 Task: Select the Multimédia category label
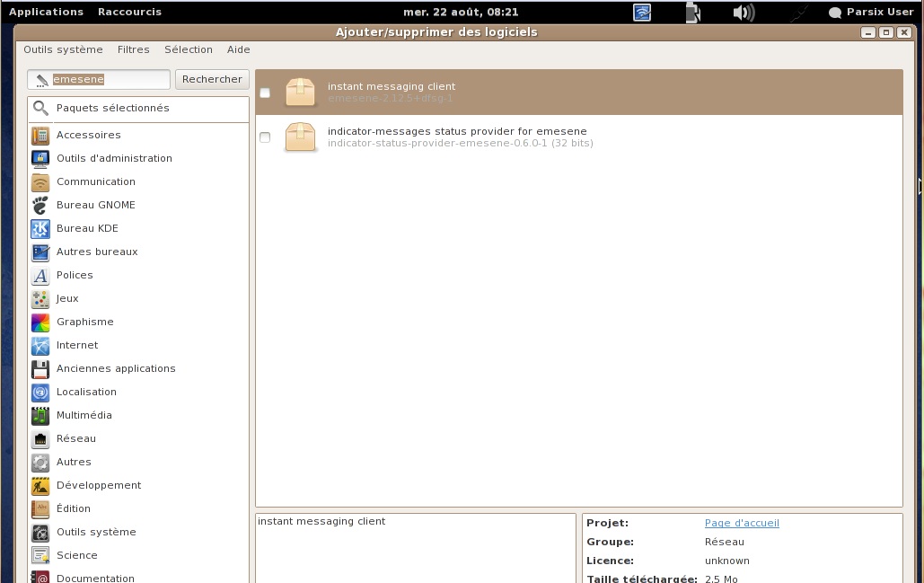(84, 415)
